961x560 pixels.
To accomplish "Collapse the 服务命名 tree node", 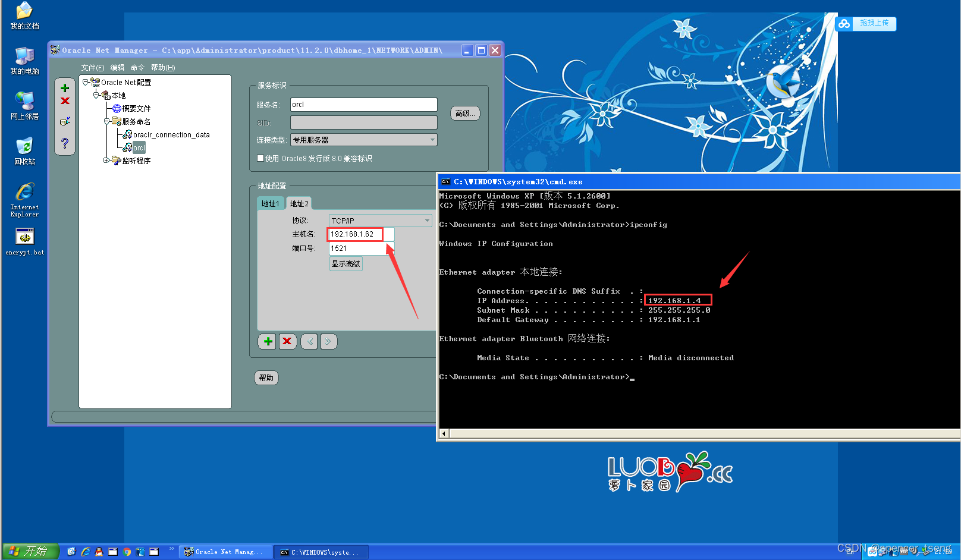I will (106, 121).
